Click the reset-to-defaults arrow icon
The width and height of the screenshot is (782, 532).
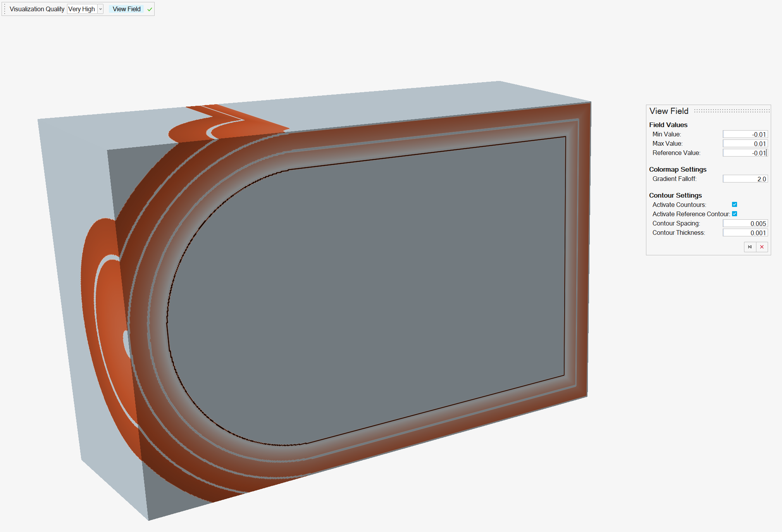[750, 247]
